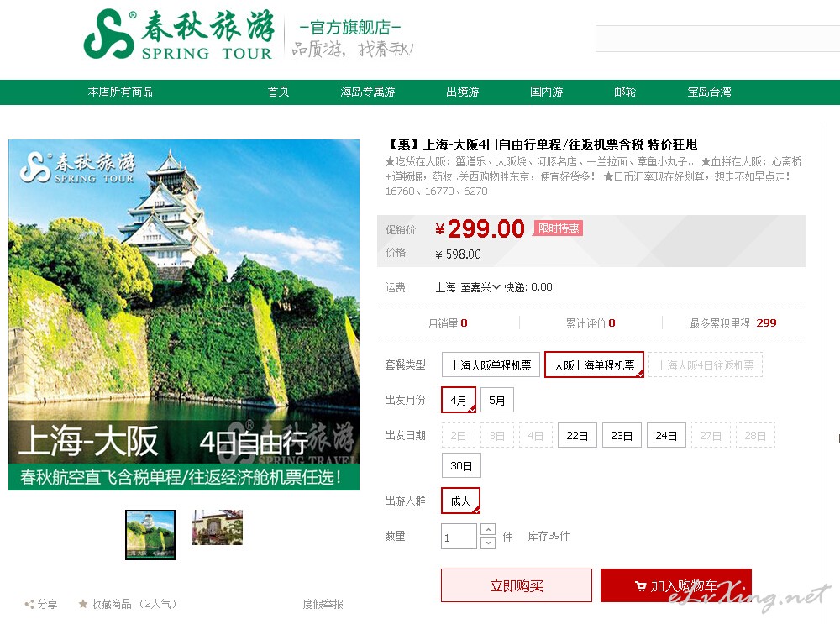This screenshot has width=840, height=624.
Task: Click the 度假举报 link
Action: pyautogui.click(x=323, y=604)
